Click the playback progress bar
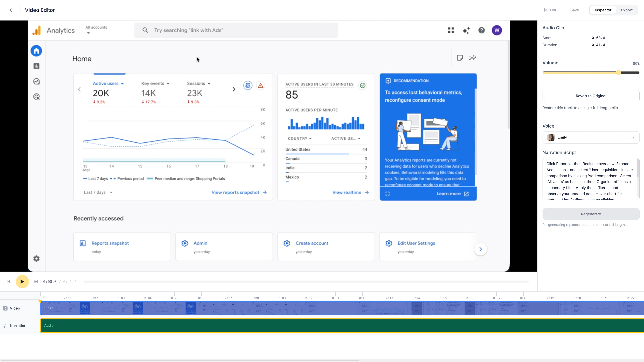Image resolution: width=644 pixels, height=362 pixels. 306,282
